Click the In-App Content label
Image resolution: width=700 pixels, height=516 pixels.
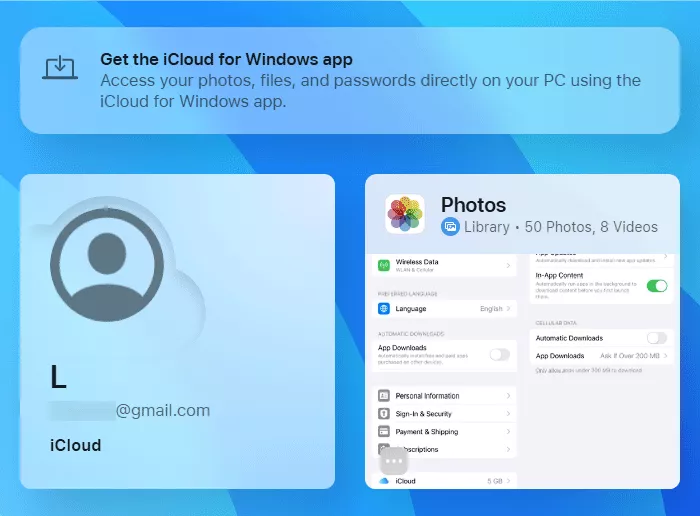(x=559, y=275)
